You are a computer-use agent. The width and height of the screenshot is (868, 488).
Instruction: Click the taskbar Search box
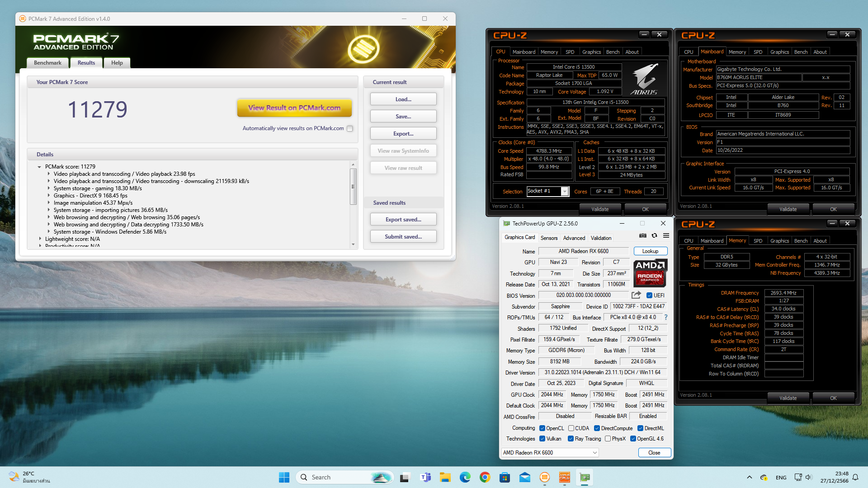[x=344, y=477]
